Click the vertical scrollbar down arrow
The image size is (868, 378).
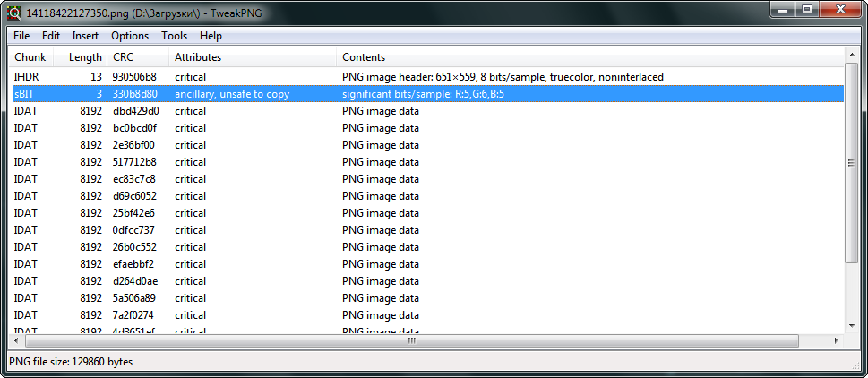[x=851, y=325]
